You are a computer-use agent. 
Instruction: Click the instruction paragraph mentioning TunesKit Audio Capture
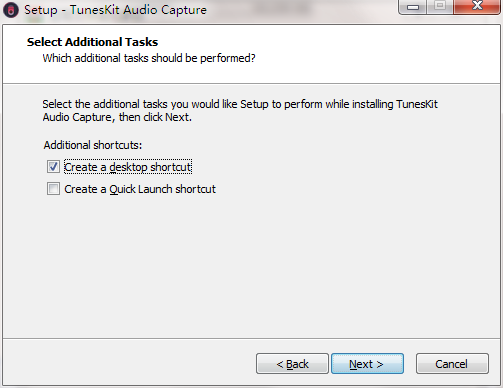[x=240, y=111]
